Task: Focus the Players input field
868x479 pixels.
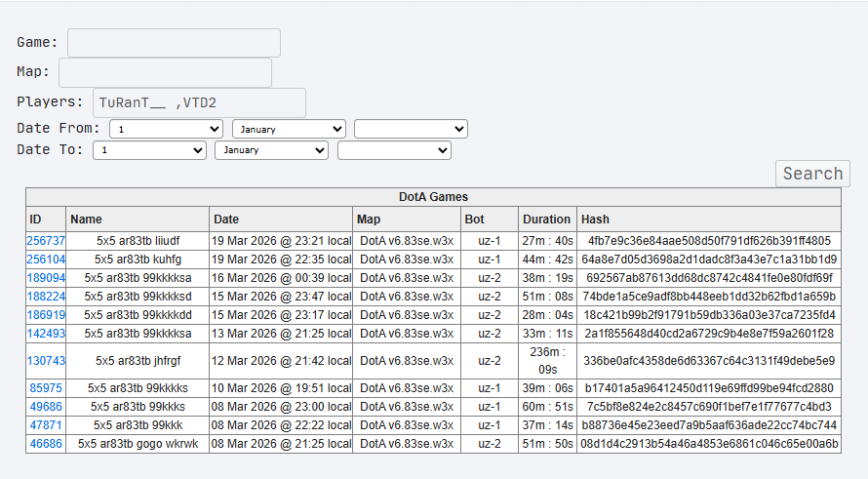Action: click(199, 102)
